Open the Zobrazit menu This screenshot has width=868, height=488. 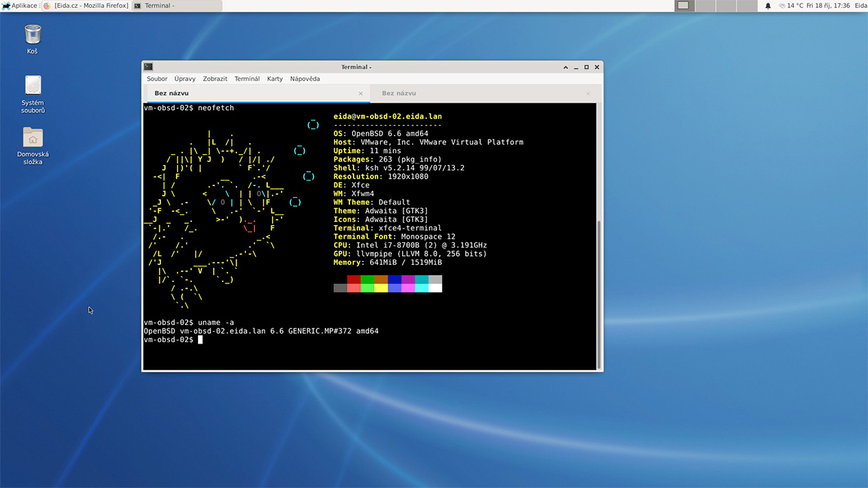(x=215, y=79)
